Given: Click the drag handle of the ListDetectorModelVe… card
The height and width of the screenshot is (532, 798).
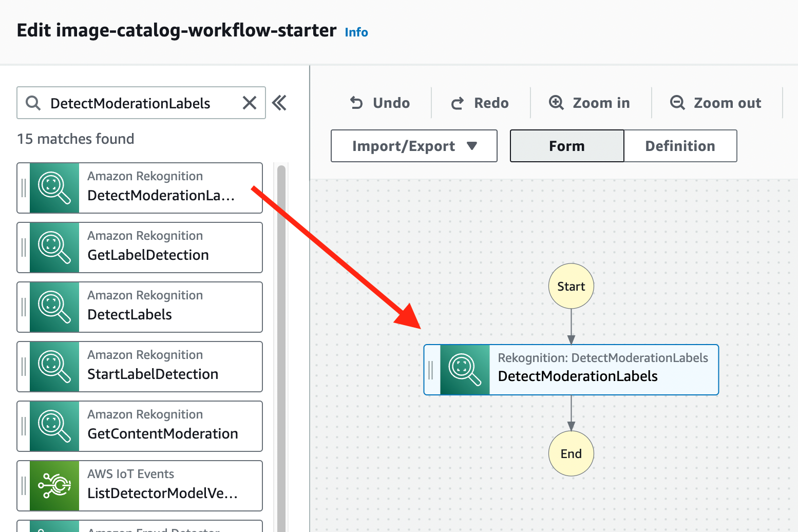Looking at the screenshot, I should pos(24,486).
